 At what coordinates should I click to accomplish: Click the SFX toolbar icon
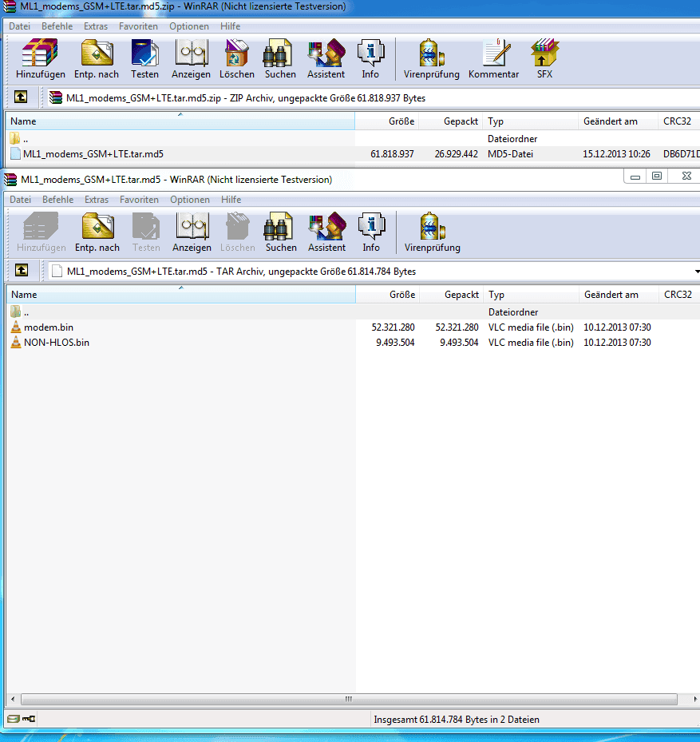coord(545,53)
